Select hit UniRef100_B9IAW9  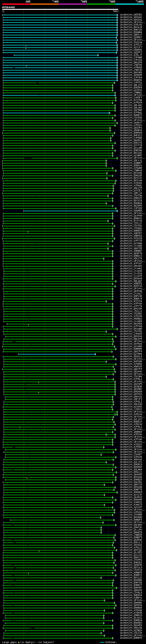click(131, 329)
